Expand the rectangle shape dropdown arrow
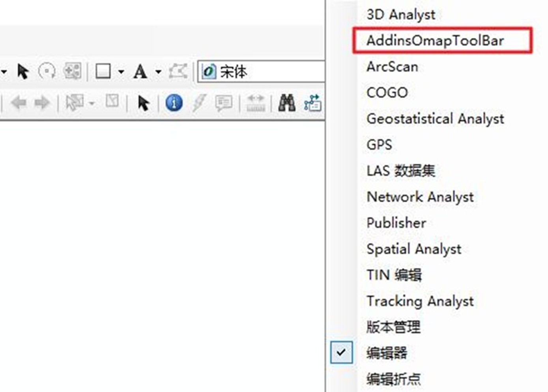Screen dimensions: 548x392 coord(121,72)
